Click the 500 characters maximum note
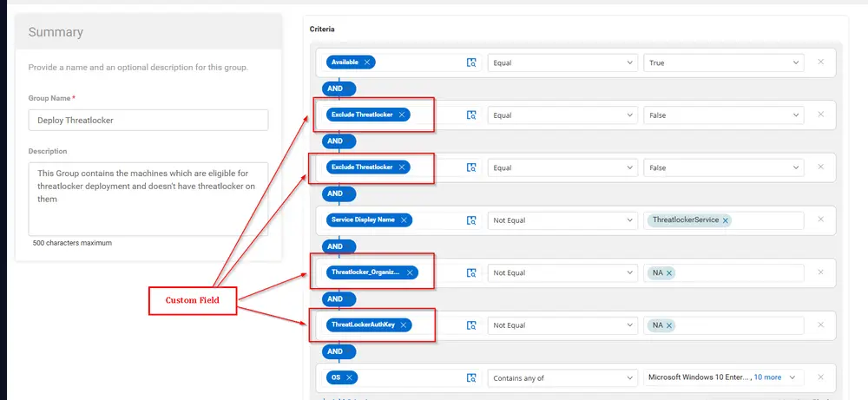Screen dimensions: 868x400 pos(72,243)
